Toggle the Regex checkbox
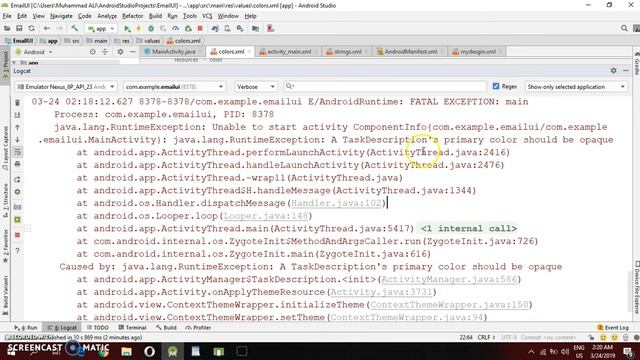 (x=496, y=87)
